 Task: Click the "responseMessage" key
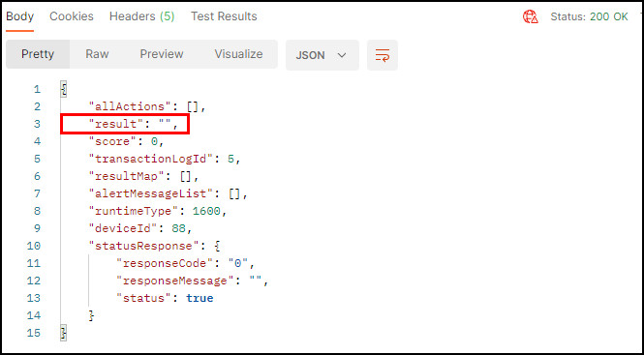click(x=175, y=281)
